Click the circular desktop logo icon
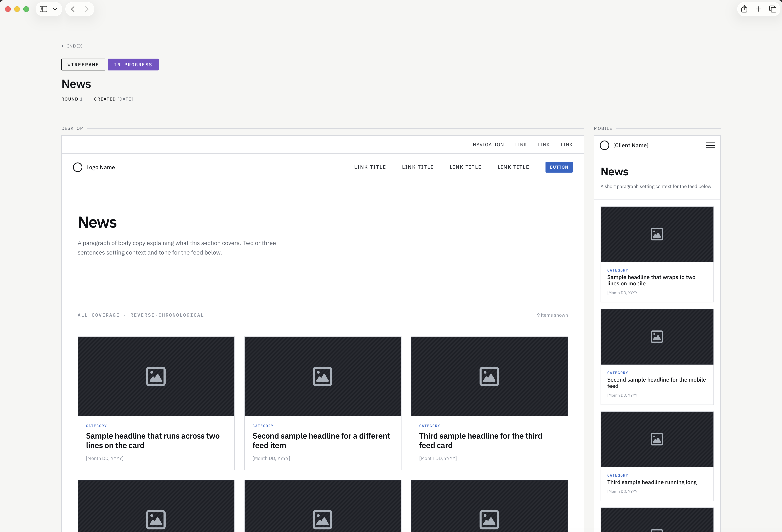The height and width of the screenshot is (532, 782). pyautogui.click(x=78, y=167)
